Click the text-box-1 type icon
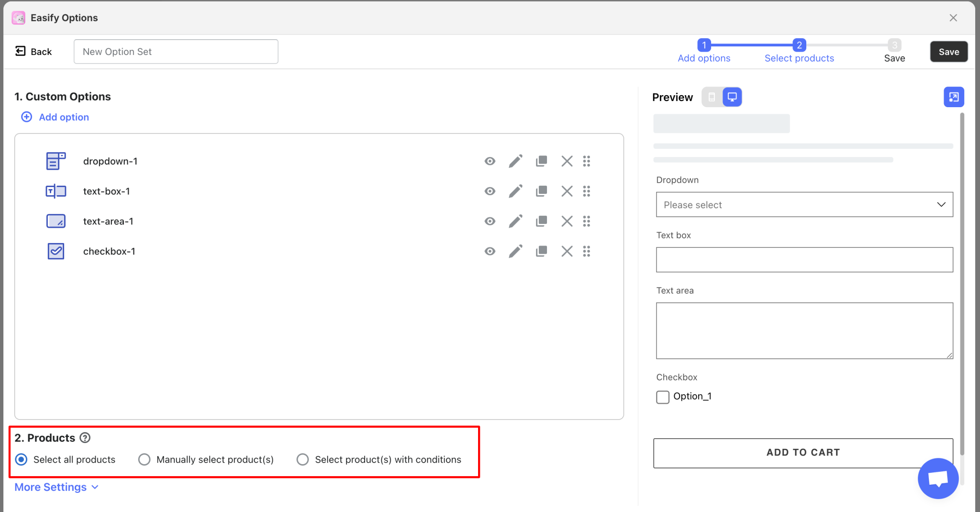 click(x=55, y=191)
